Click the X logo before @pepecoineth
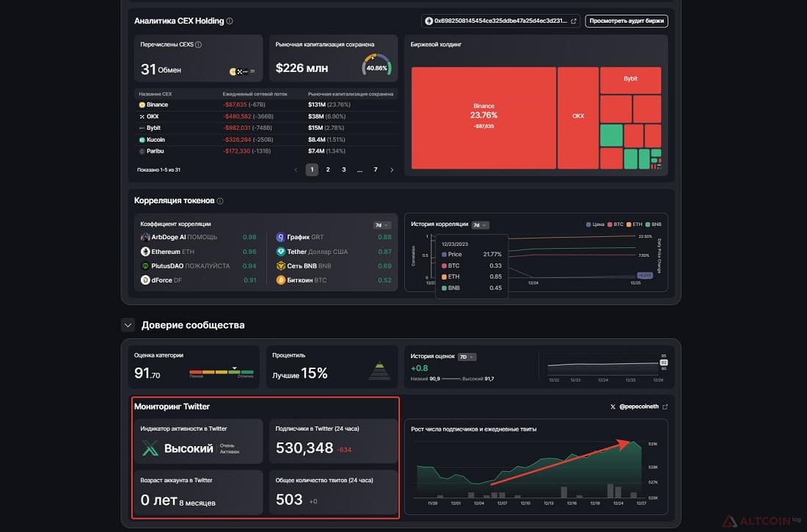The width and height of the screenshot is (807, 532). point(613,407)
